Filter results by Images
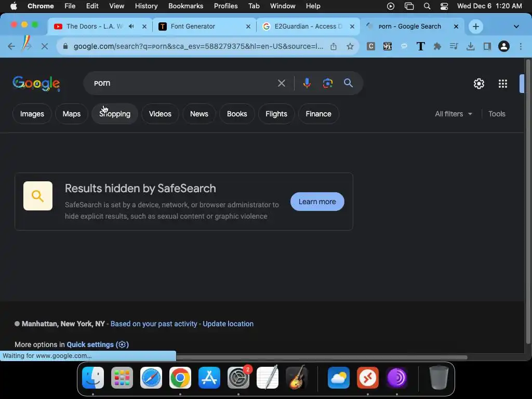 click(x=32, y=114)
